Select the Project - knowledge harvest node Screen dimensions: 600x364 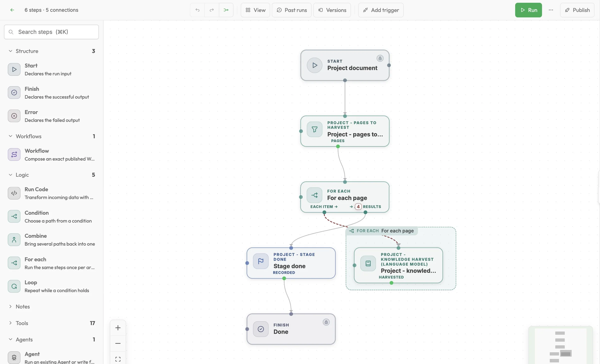point(398,265)
